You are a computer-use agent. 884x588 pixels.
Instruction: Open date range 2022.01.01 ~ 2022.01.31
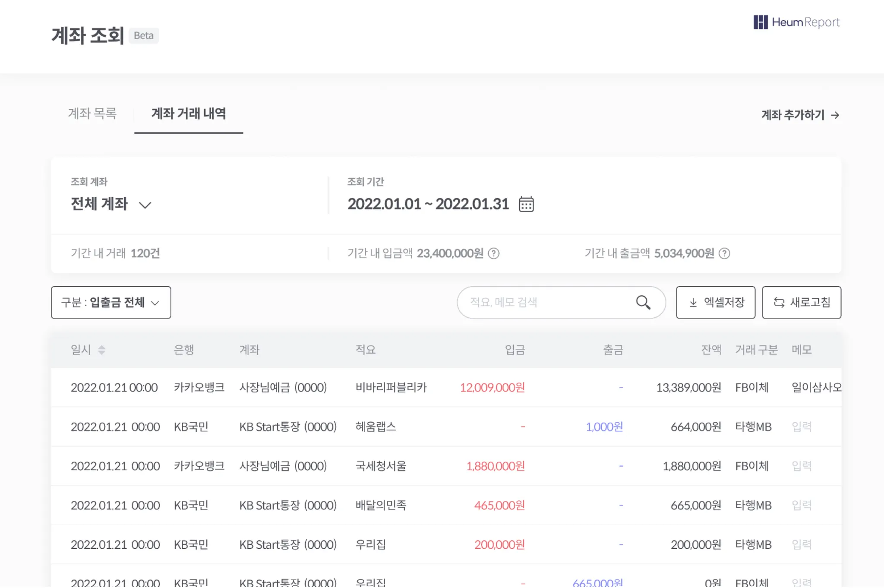tap(428, 204)
